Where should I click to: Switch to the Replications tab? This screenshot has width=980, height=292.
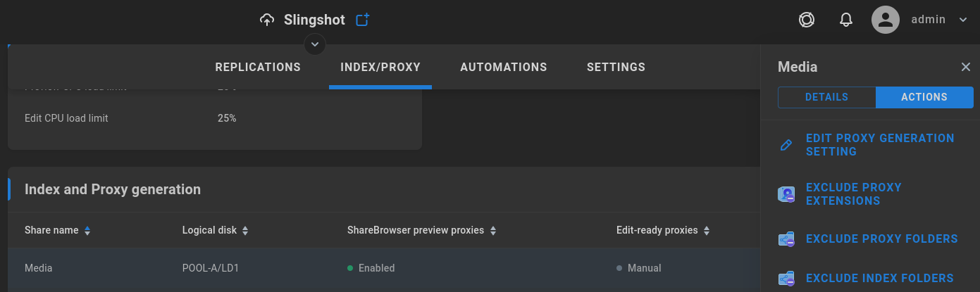258,68
